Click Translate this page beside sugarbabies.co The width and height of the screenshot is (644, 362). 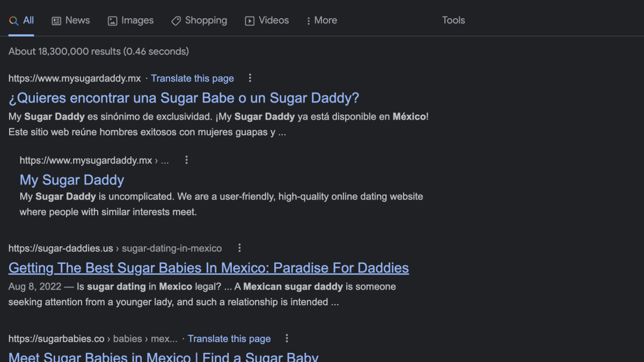pos(229,338)
